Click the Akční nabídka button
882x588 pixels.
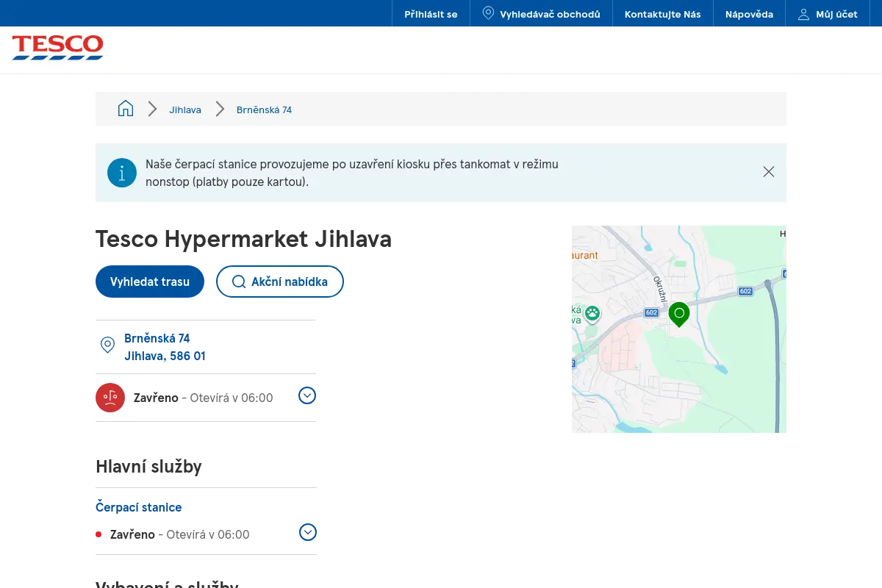tap(280, 282)
